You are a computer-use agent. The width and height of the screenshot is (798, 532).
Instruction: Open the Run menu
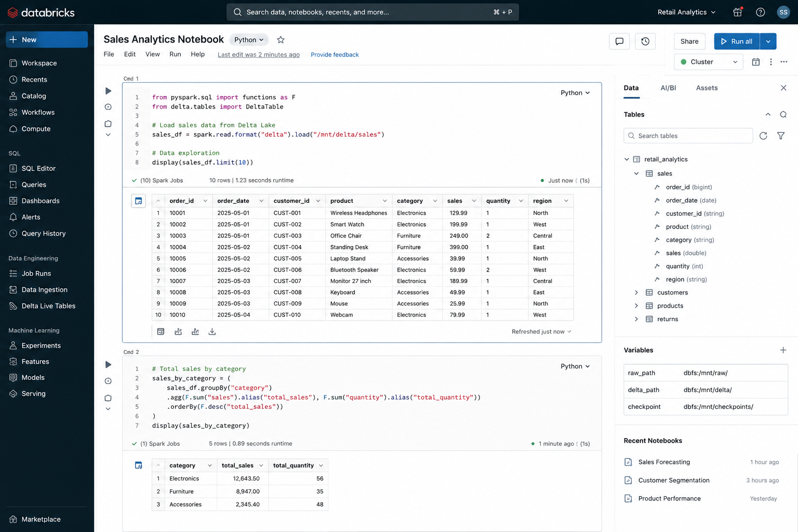[175, 54]
